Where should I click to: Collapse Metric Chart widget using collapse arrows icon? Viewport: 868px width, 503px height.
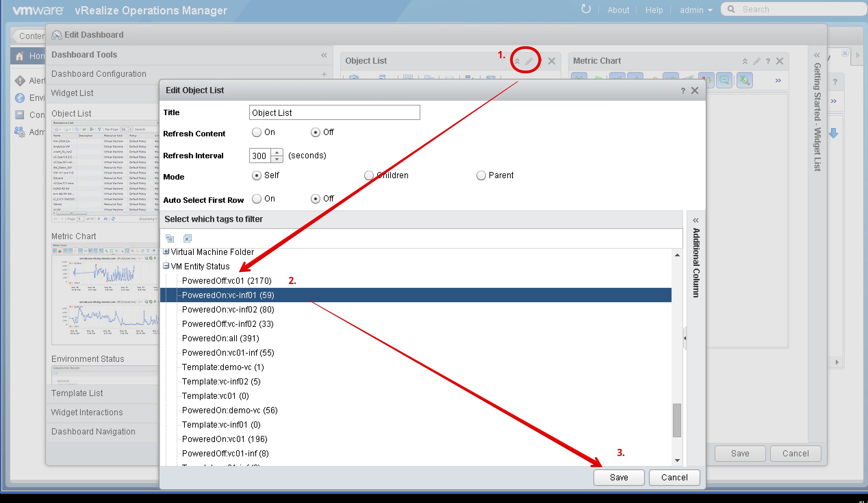tap(745, 61)
